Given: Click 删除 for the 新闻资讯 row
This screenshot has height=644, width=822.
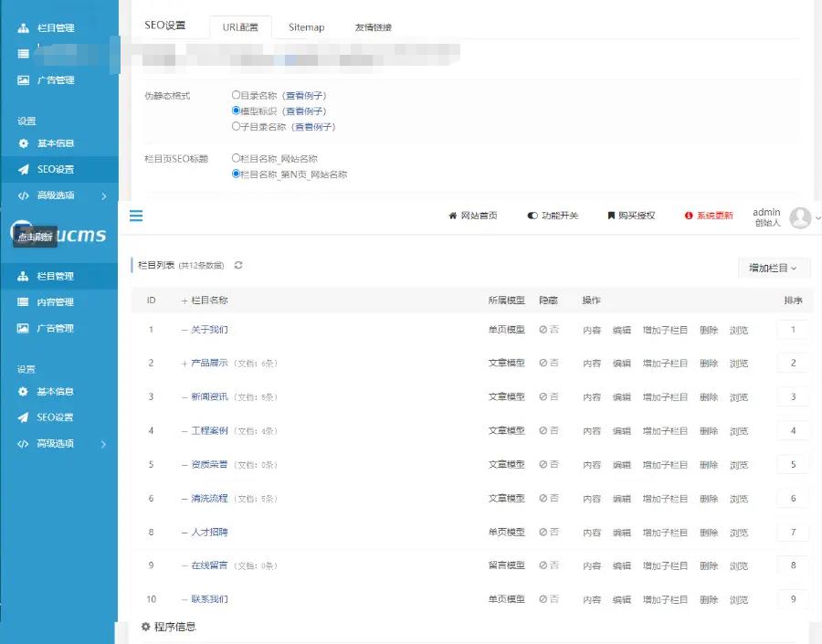Looking at the screenshot, I should (x=709, y=397).
